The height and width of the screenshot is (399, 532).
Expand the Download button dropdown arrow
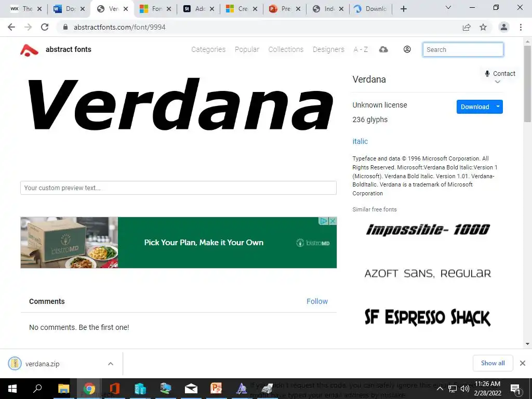click(498, 107)
